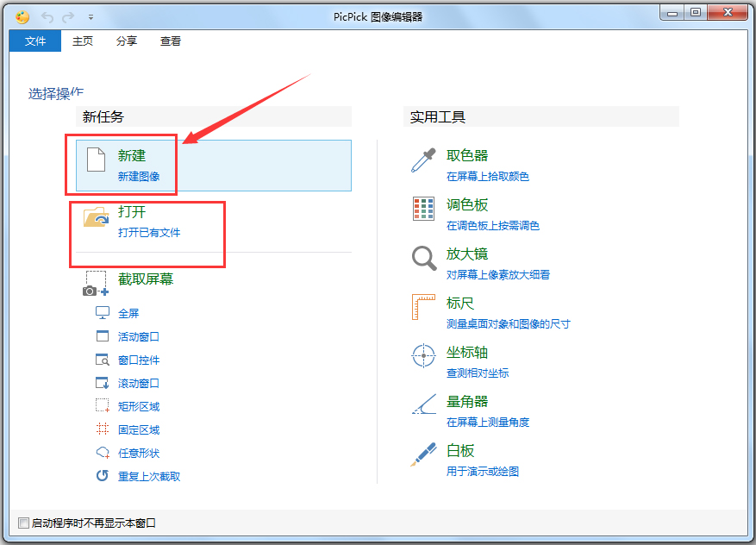This screenshot has width=756, height=545.
Task: Open the 文件 tab
Action: click(x=35, y=41)
